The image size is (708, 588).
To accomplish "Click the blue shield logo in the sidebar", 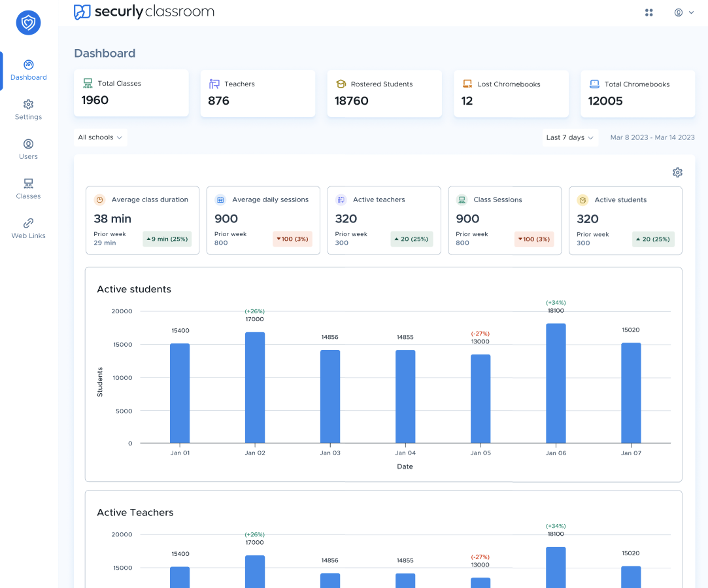I will 29,23.
